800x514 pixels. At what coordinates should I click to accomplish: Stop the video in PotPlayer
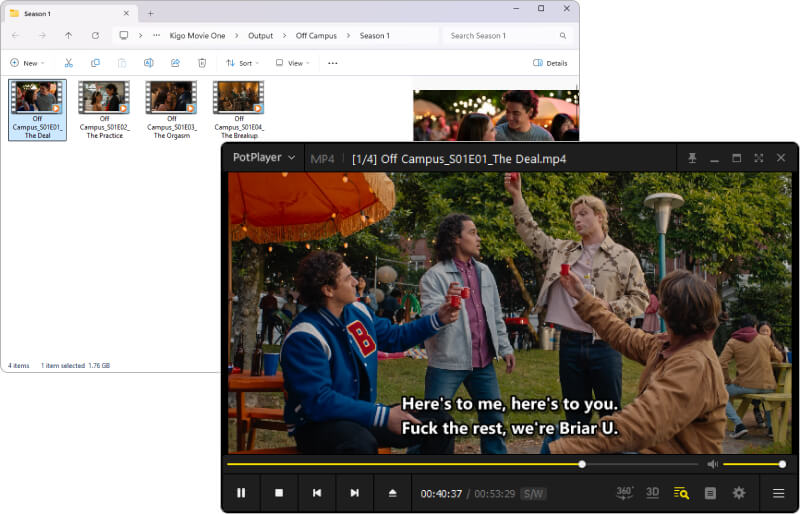pyautogui.click(x=279, y=493)
